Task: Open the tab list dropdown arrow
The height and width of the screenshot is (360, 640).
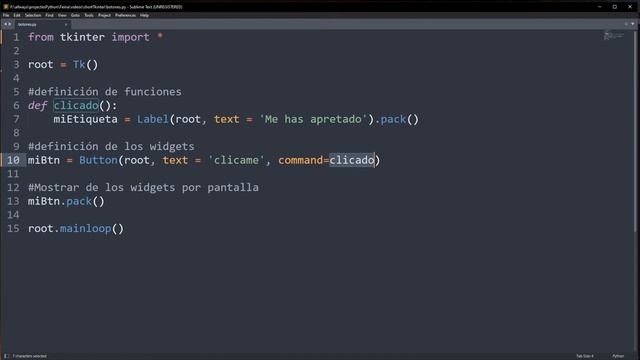Action: (x=633, y=24)
